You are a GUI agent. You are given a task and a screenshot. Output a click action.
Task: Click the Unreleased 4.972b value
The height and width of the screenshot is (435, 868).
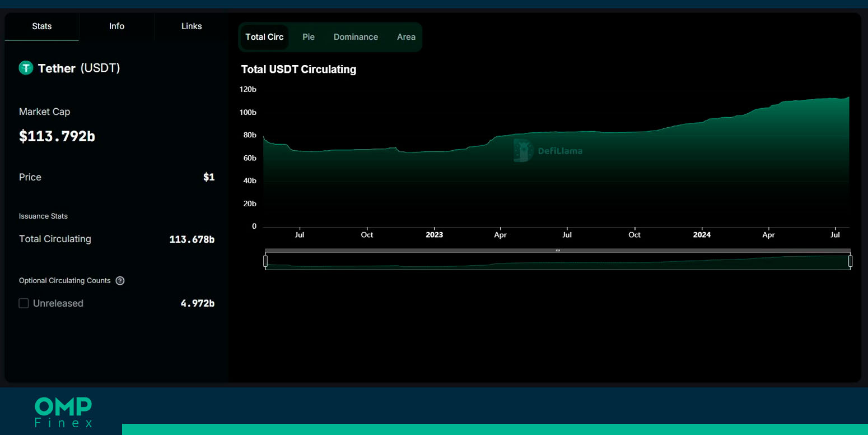(198, 303)
